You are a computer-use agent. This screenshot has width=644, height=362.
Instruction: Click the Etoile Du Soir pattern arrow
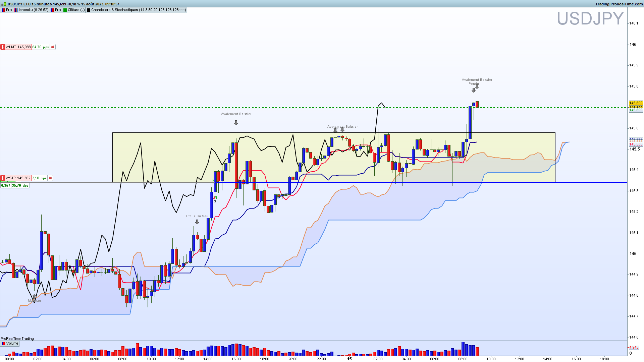coord(197,222)
